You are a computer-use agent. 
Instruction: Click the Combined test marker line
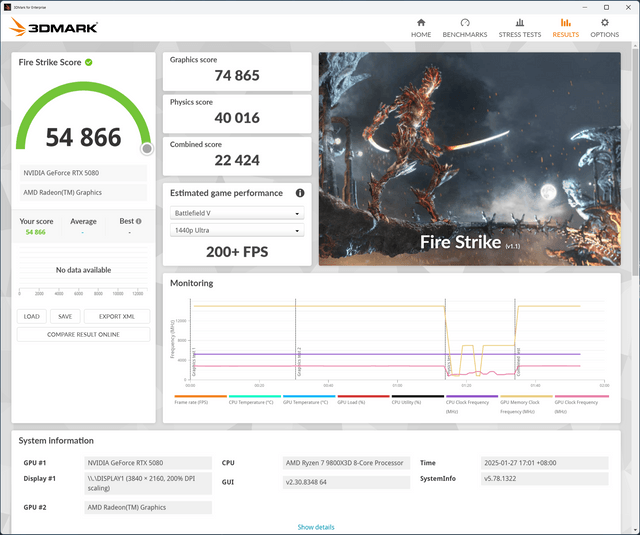[x=515, y=339]
